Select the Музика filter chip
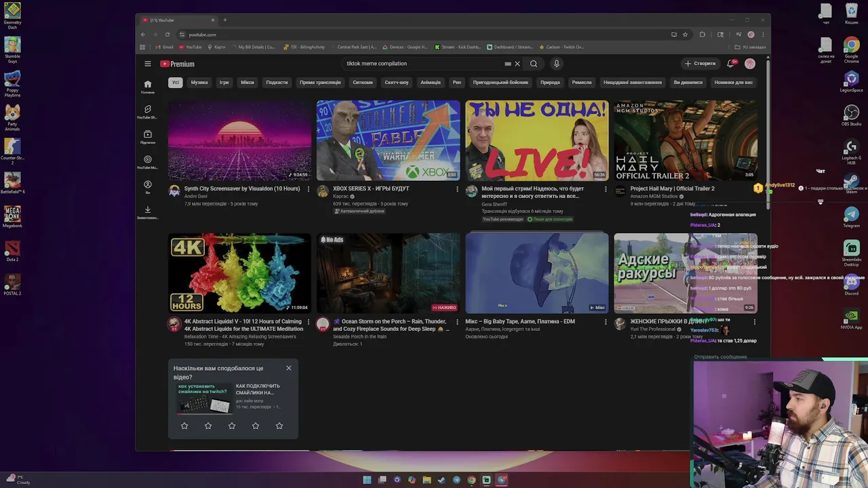 pos(199,83)
